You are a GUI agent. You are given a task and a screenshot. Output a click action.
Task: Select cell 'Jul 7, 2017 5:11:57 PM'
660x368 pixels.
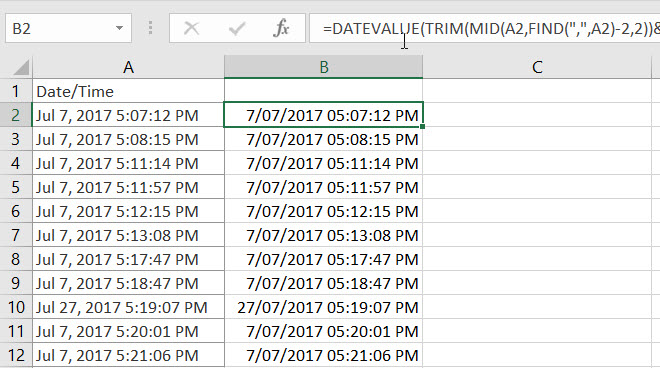click(128, 187)
